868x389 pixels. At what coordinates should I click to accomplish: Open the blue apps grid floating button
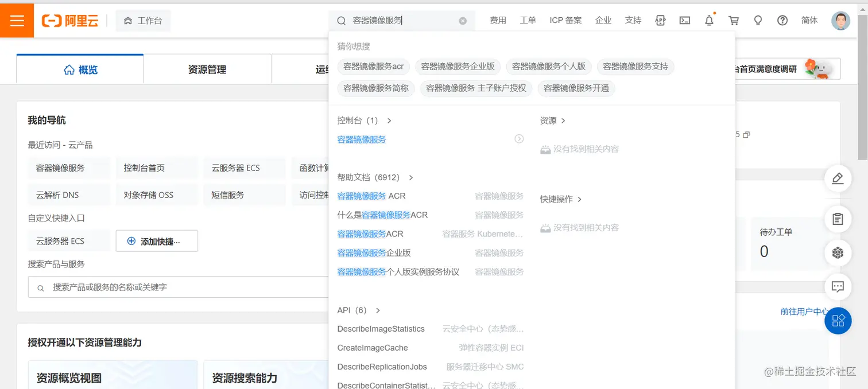(x=838, y=320)
